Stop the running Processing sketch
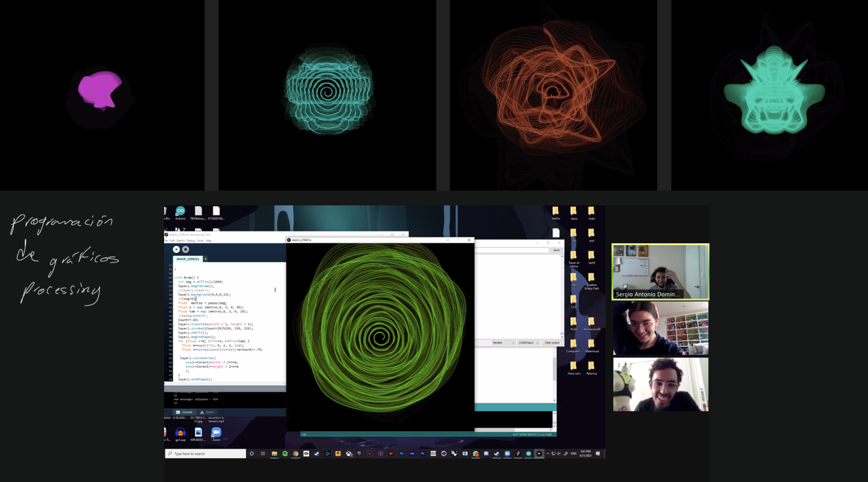The width and height of the screenshot is (868, 482). (x=185, y=249)
